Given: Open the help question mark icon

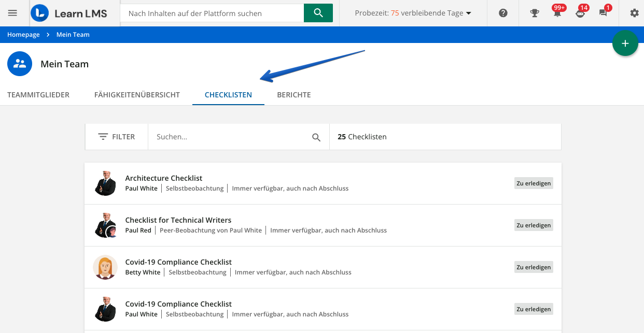Looking at the screenshot, I should [503, 13].
